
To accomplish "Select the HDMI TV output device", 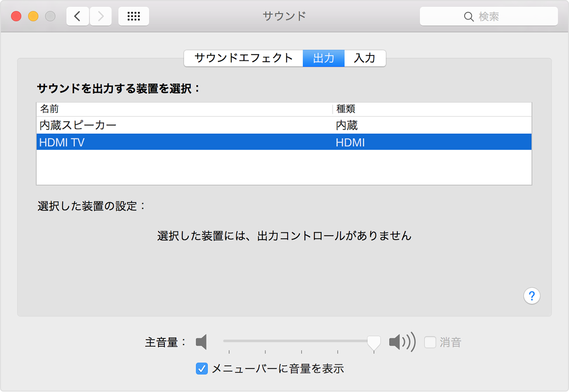I will pyautogui.click(x=284, y=142).
